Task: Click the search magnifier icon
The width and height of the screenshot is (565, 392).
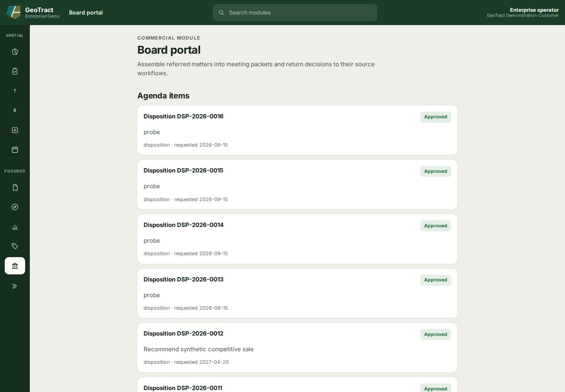Action: [x=221, y=13]
